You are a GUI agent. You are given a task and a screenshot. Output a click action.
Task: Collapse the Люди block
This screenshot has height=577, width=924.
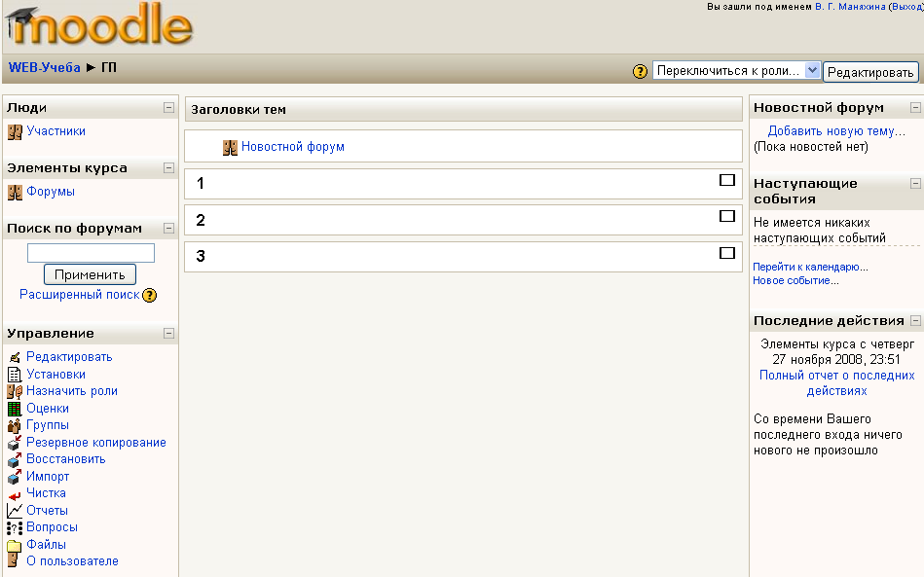click(x=168, y=108)
